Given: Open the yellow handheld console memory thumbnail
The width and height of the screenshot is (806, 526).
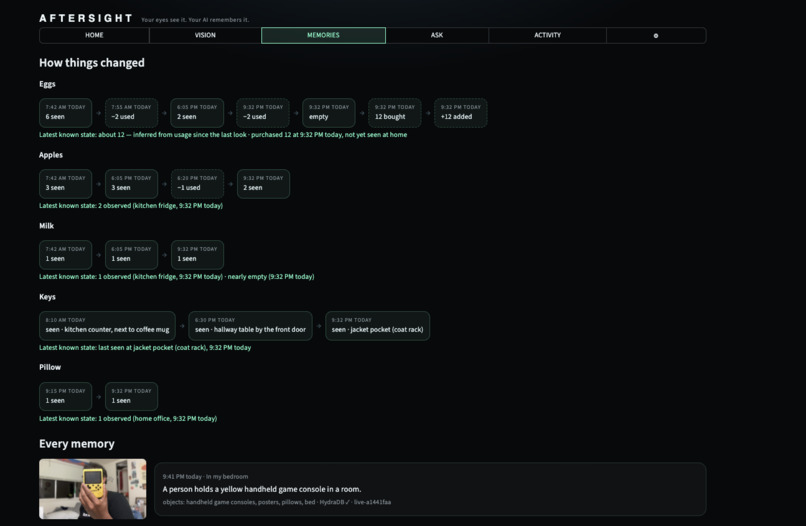Looking at the screenshot, I should [93, 489].
